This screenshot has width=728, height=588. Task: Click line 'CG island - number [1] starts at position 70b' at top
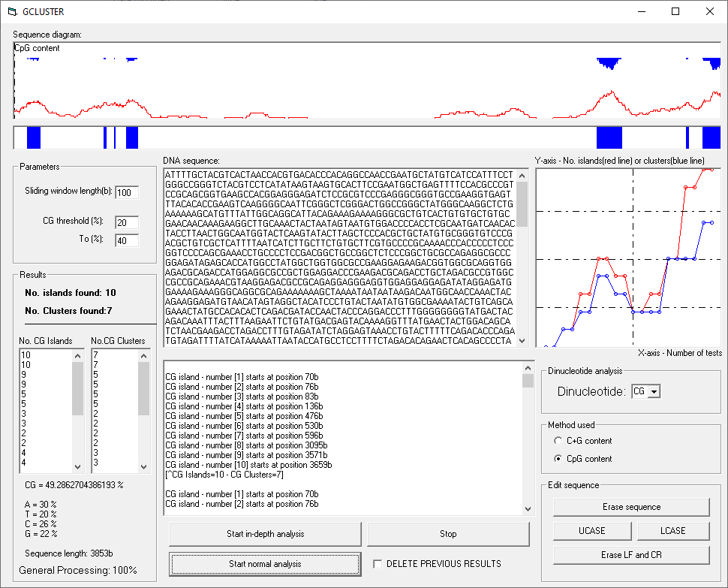tap(242, 377)
